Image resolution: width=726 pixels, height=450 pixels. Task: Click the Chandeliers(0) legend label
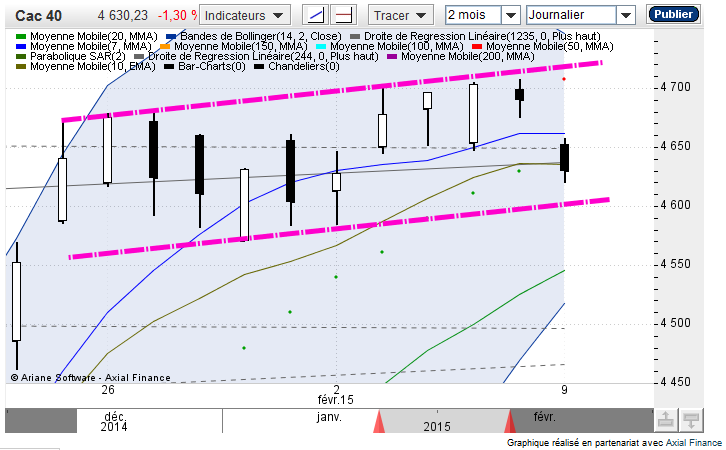coord(304,66)
